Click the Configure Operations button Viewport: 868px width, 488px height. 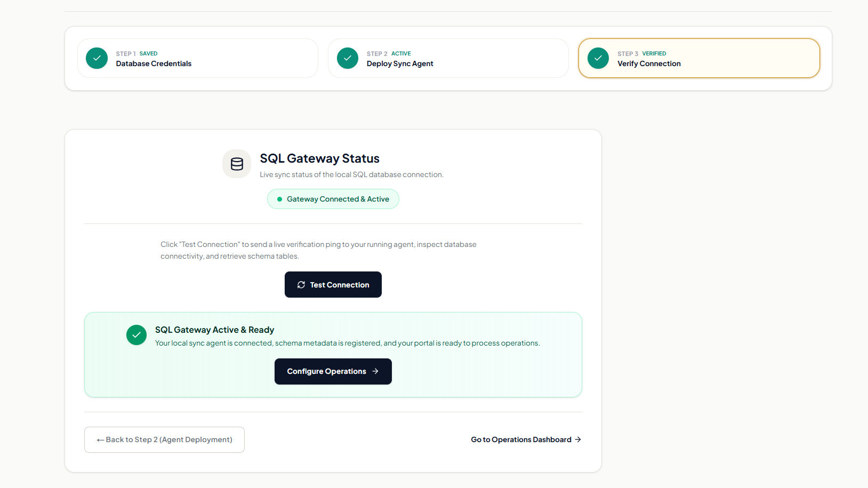[333, 371]
